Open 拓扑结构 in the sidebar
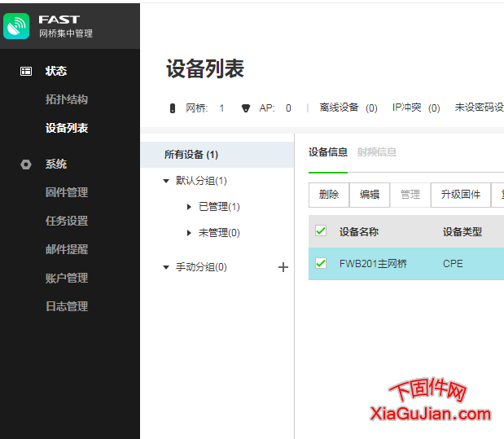Viewport: 504px width, 439px height. [x=67, y=99]
